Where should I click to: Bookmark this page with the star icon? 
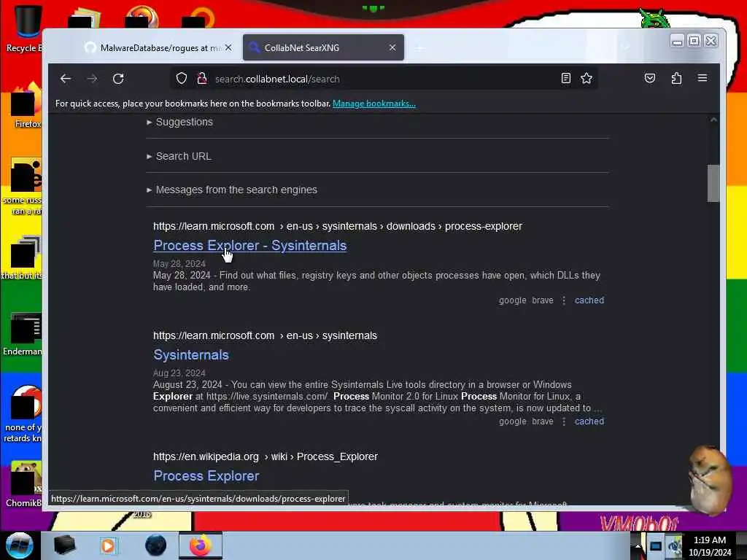587,78
